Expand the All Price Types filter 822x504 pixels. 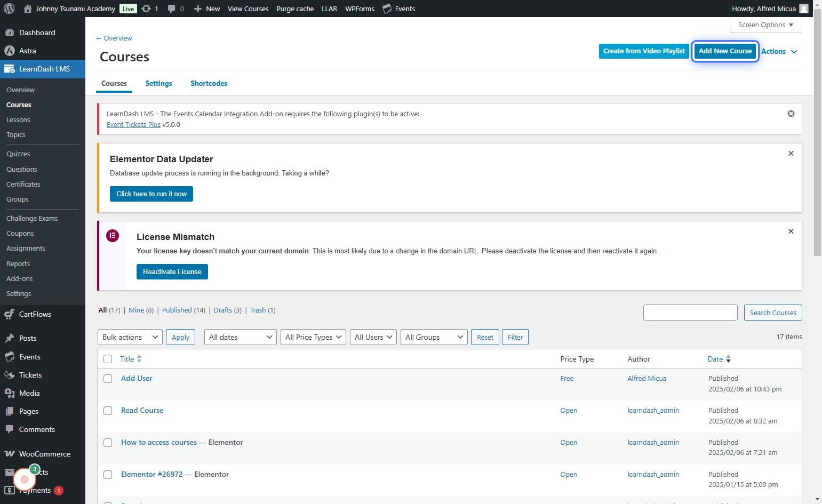click(313, 337)
